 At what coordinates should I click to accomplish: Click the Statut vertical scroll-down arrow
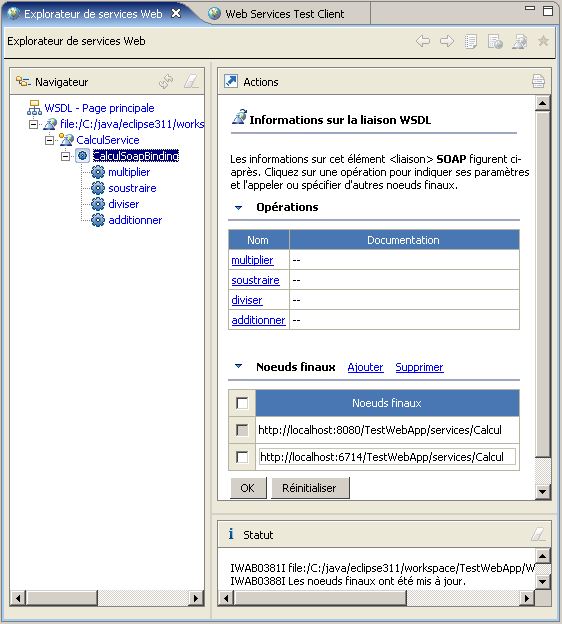pyautogui.click(x=543, y=581)
